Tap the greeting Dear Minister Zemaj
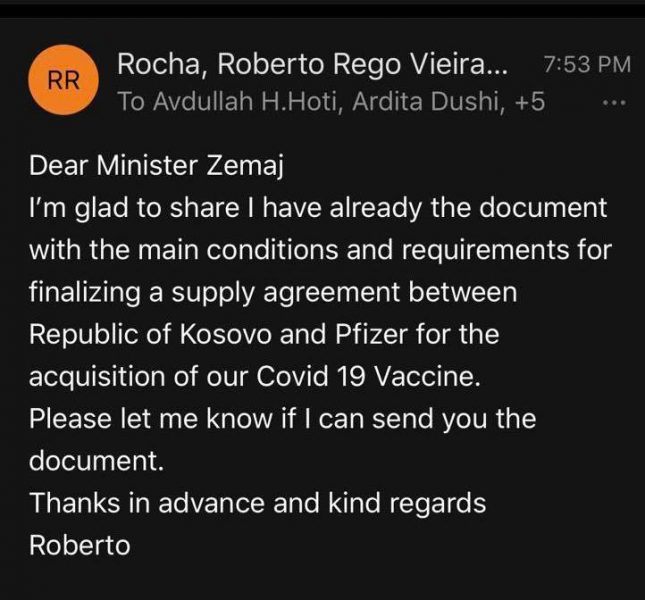Screen dimensions: 645x600 pos(157,167)
